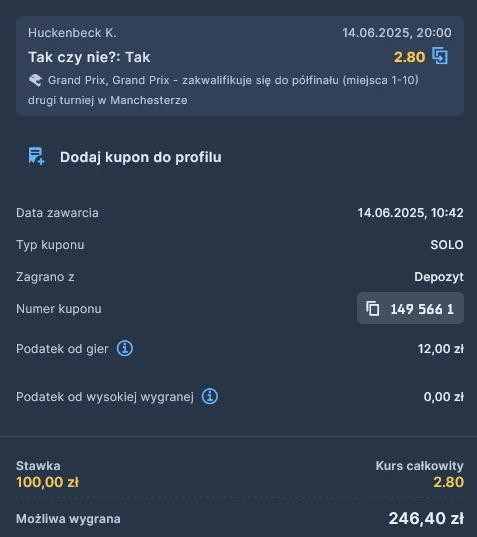Open info icon for Podatek od wysokiej wygranej

click(210, 397)
